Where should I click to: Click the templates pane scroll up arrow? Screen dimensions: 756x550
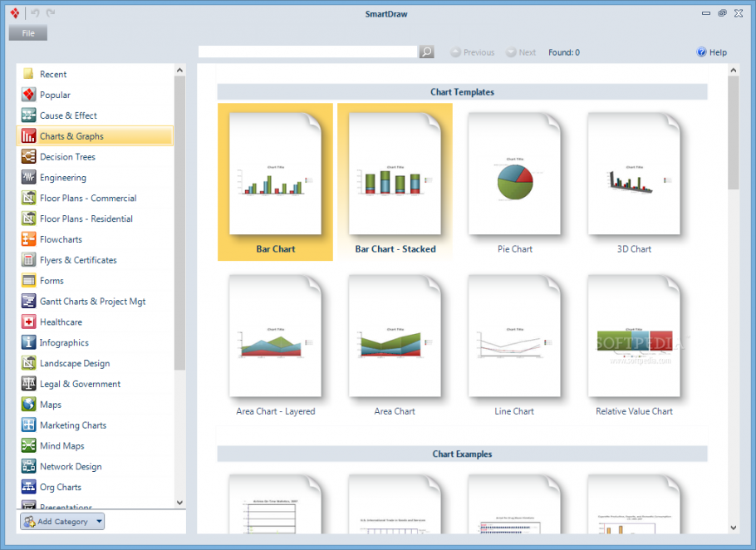(734, 71)
